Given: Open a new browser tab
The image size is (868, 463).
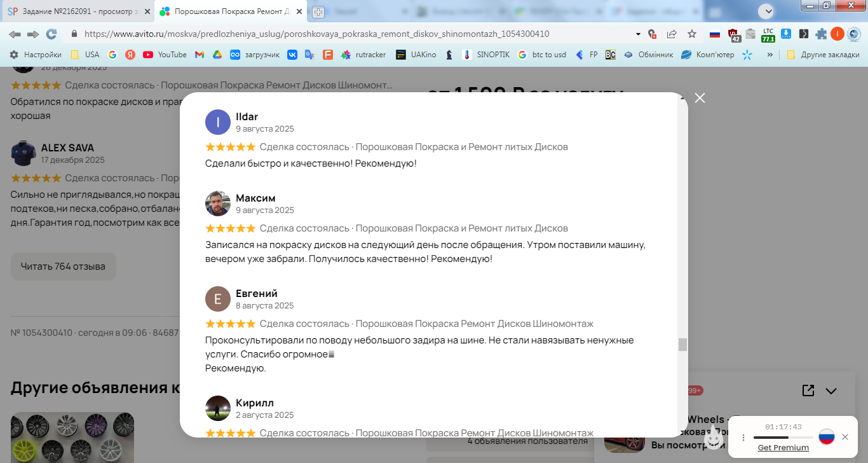Looking at the screenshot, I should [x=318, y=11].
